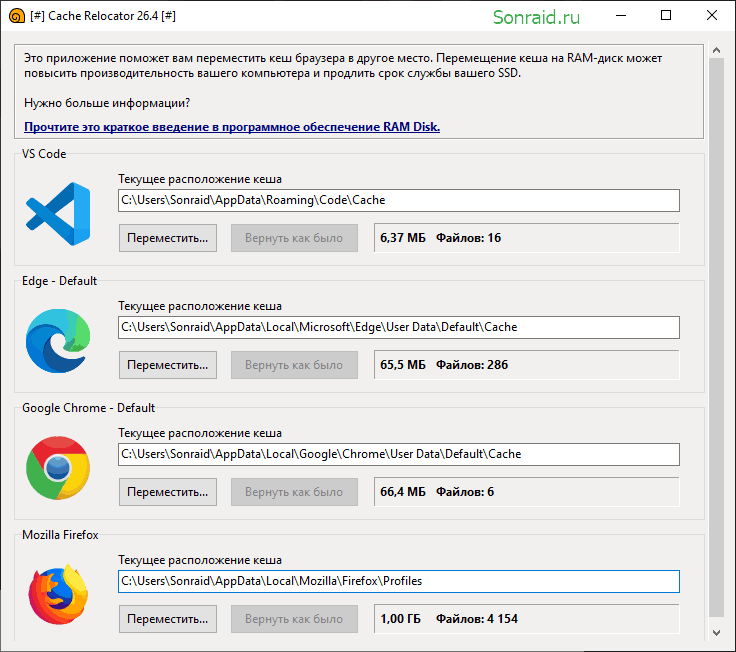Click the scrollbar down arrow
This screenshot has height=652, width=736.
pyautogui.click(x=716, y=633)
